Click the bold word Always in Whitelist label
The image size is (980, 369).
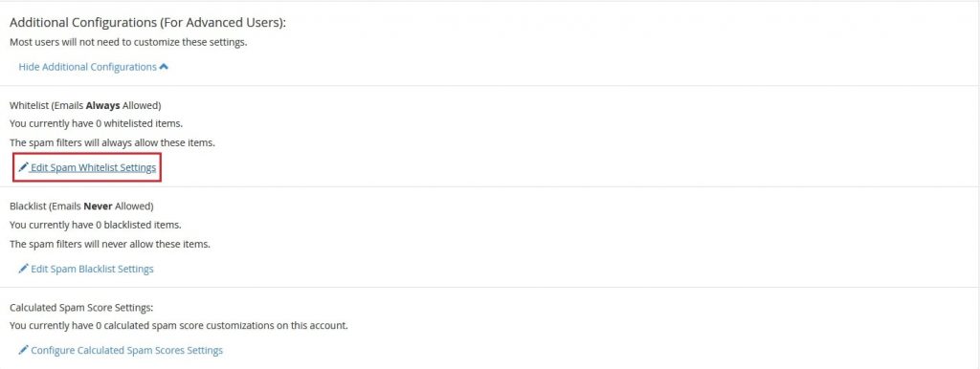click(102, 105)
